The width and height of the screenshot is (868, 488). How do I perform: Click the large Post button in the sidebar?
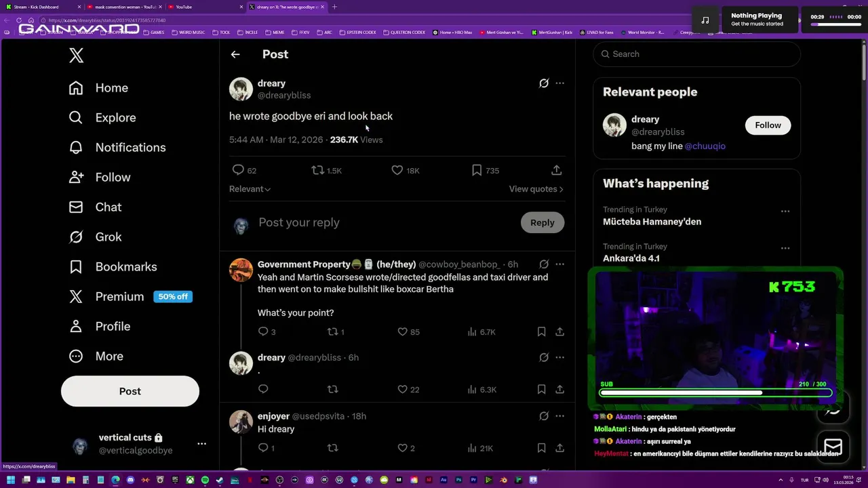click(130, 391)
